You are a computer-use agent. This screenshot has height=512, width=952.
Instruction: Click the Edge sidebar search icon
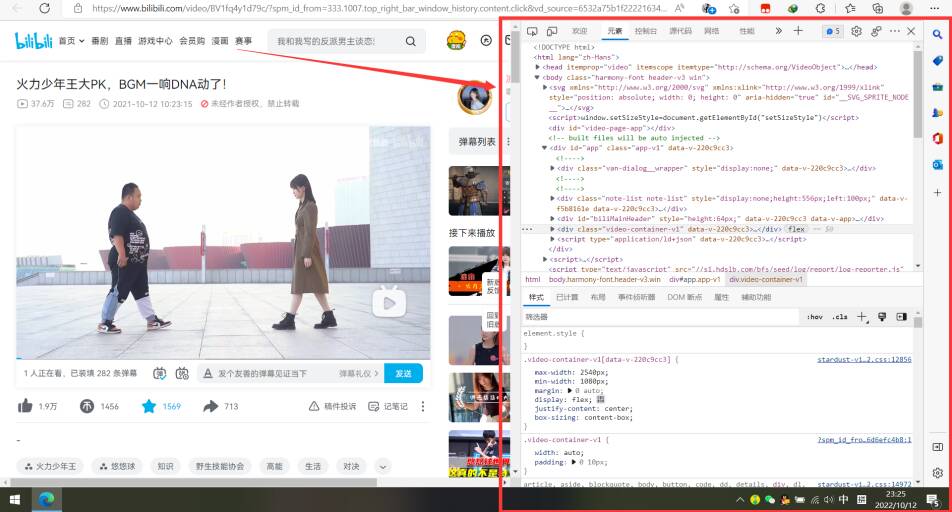tap(937, 35)
